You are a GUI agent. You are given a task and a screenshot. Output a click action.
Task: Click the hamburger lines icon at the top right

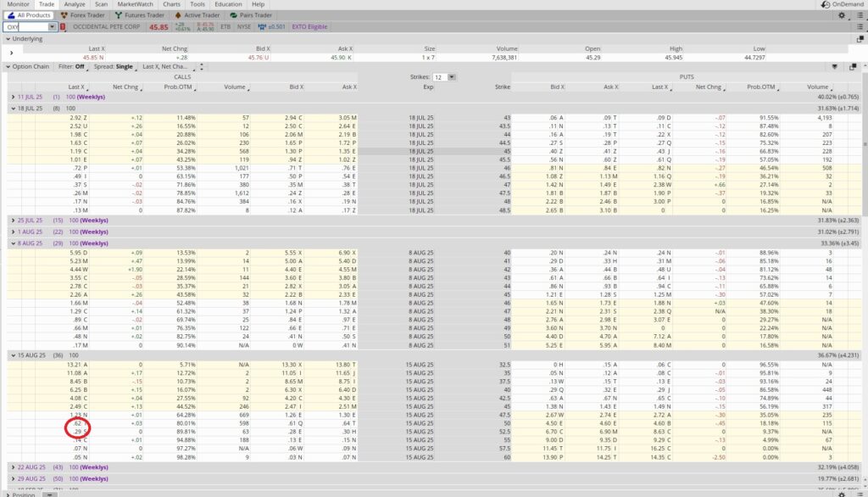point(860,14)
